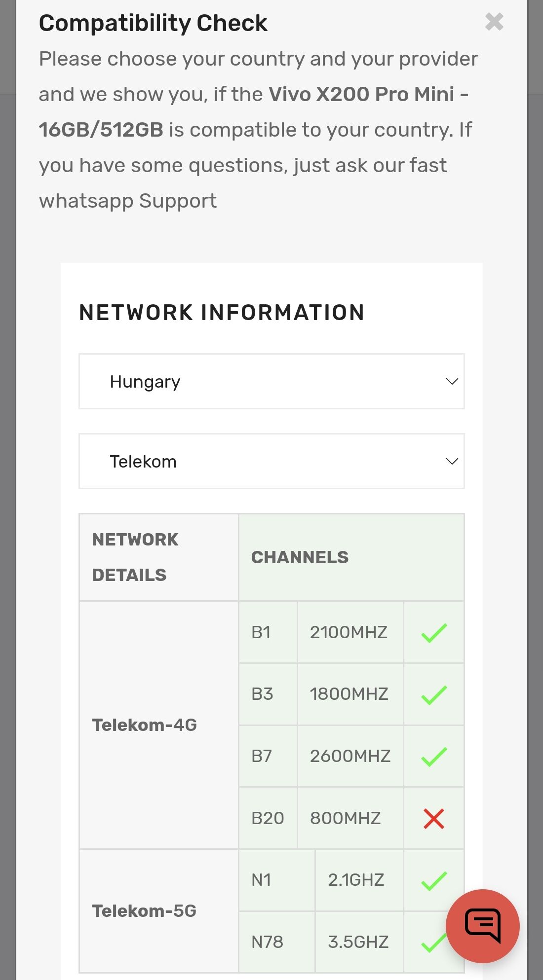Image resolution: width=543 pixels, height=980 pixels.
Task: Click the green checkmark for B1 2100MHZ
Action: [434, 632]
